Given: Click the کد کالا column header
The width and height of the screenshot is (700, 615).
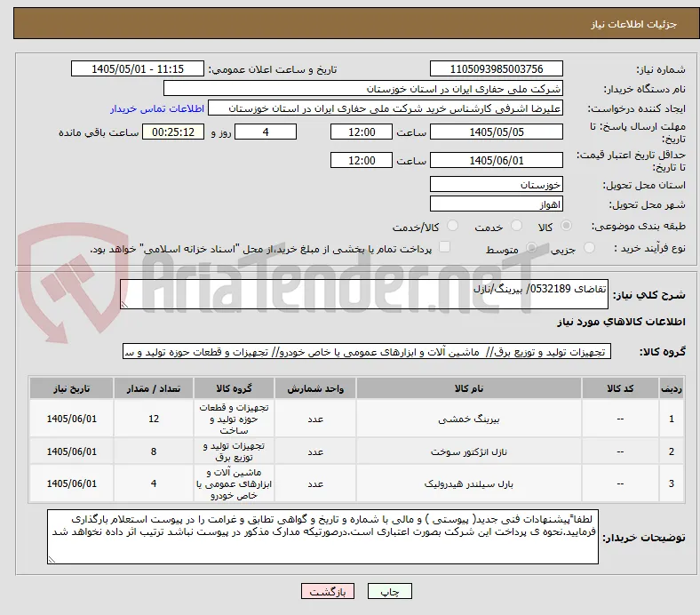Looking at the screenshot, I should (620, 388).
